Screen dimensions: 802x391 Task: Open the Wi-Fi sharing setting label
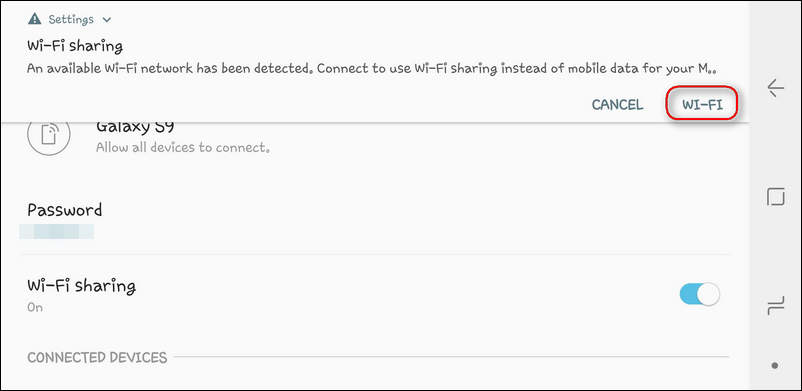click(x=81, y=286)
